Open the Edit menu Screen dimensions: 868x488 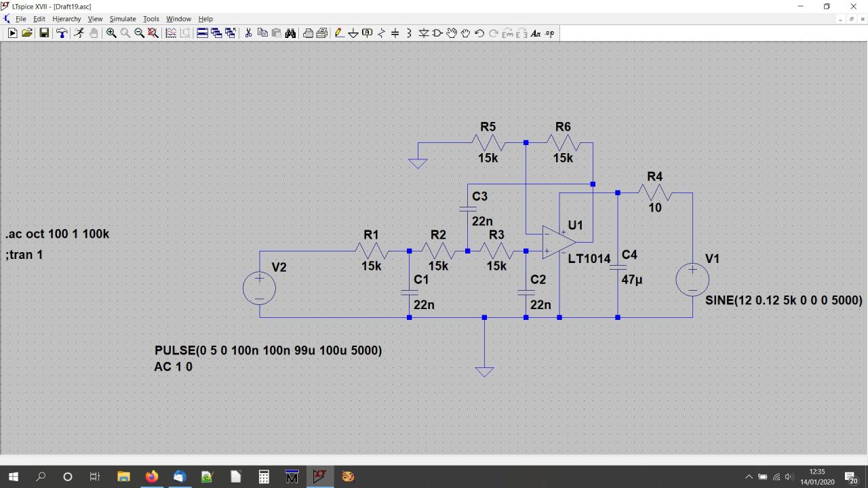pos(39,19)
